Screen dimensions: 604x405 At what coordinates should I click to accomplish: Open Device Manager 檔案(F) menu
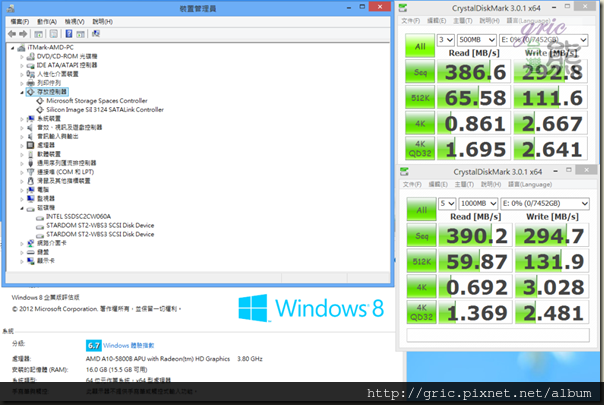(20, 22)
